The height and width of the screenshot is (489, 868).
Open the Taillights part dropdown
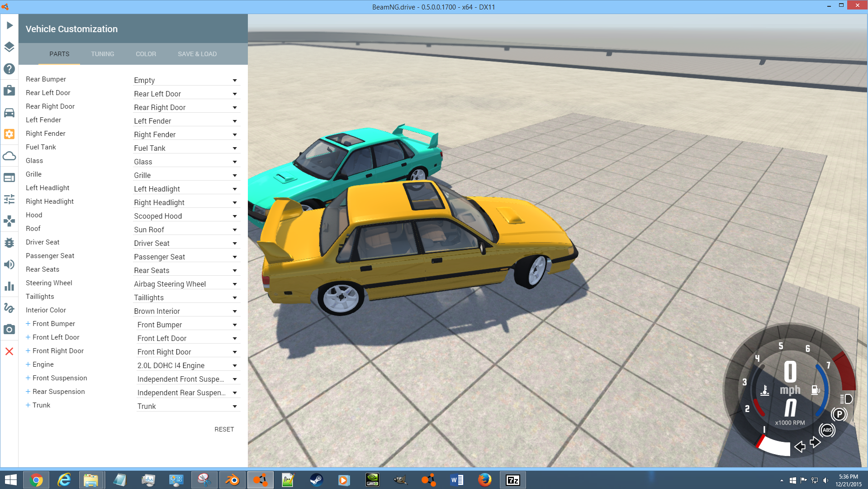point(186,297)
